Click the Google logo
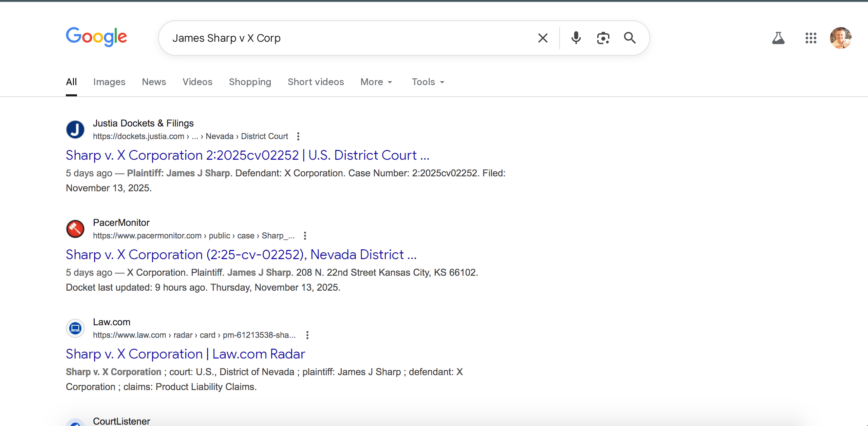 click(96, 37)
